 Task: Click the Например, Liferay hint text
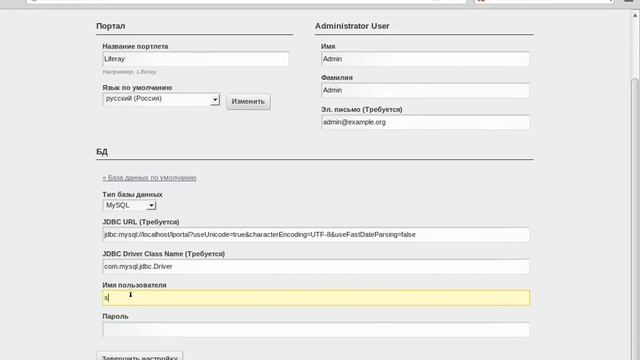click(129, 72)
